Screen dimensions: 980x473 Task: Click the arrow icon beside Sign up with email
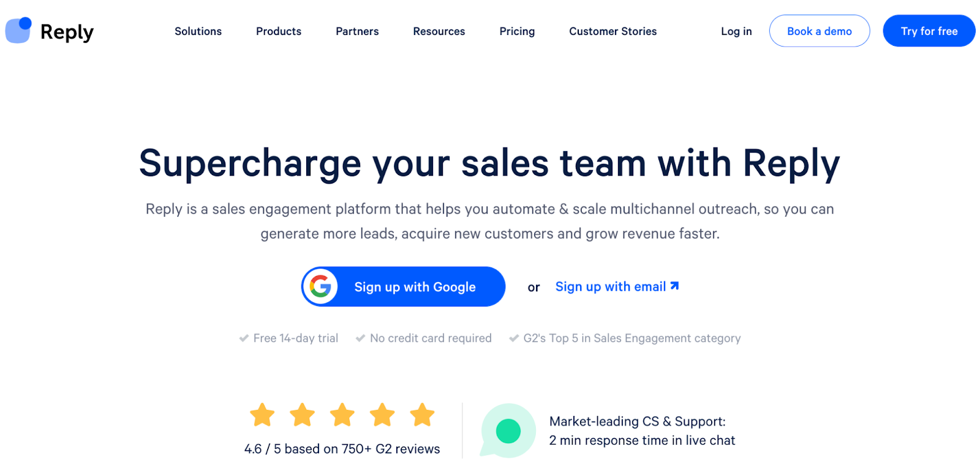[675, 286]
